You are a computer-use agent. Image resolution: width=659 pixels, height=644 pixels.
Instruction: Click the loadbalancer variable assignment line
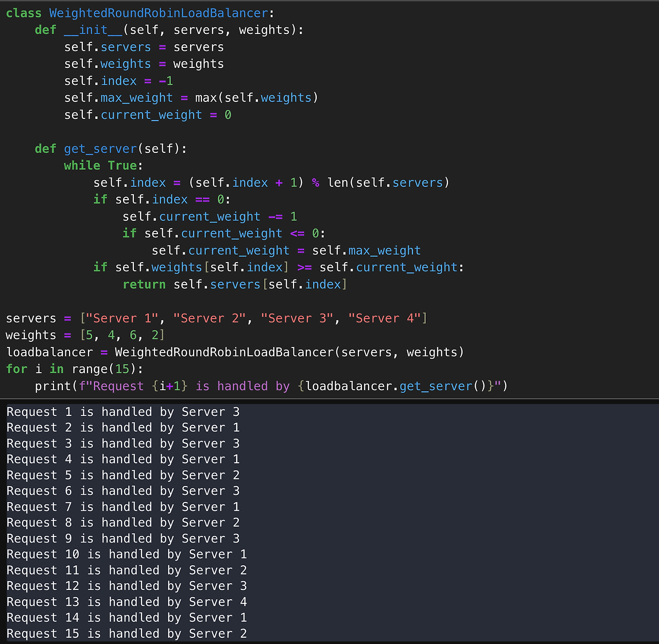click(235, 353)
